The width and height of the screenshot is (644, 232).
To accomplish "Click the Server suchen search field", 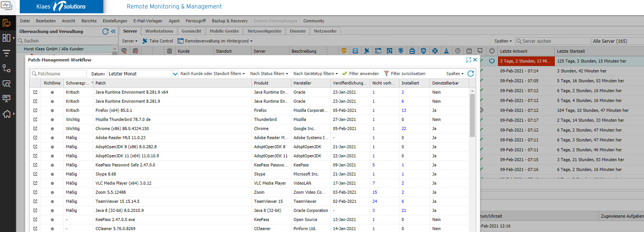I will pyautogui.click(x=553, y=41).
